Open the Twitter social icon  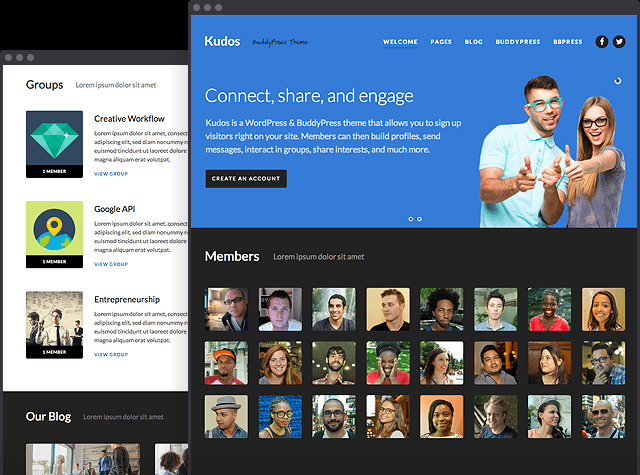pos(619,42)
